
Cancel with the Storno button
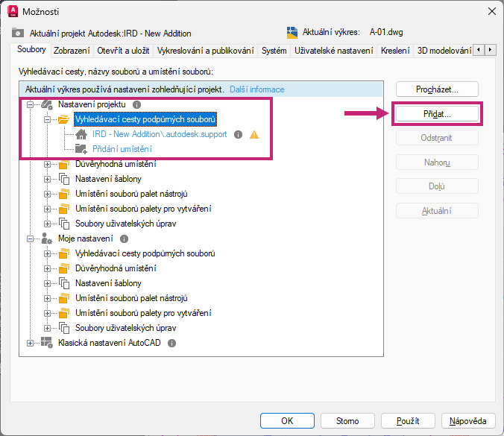coord(347,421)
